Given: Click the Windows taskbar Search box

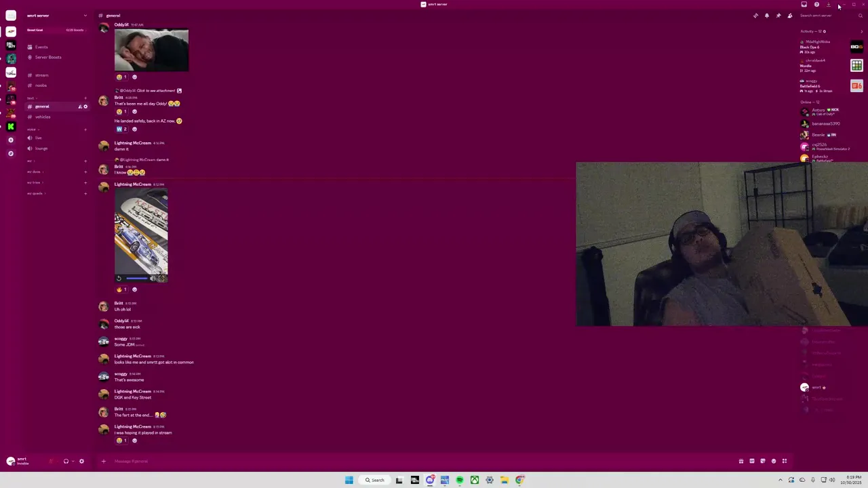Looking at the screenshot, I should pyautogui.click(x=375, y=480).
